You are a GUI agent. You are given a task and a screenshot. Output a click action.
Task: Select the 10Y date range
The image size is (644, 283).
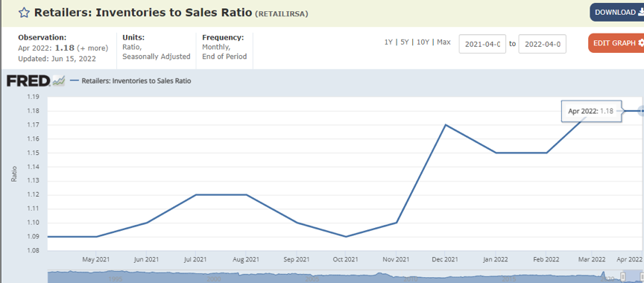coord(423,42)
